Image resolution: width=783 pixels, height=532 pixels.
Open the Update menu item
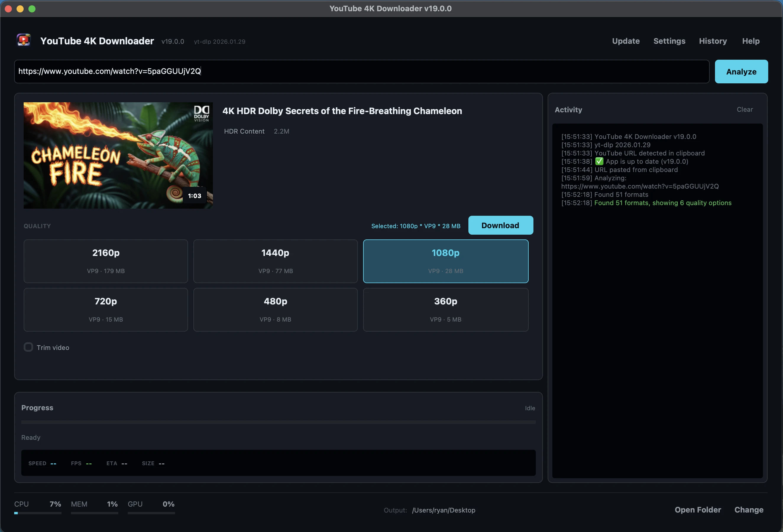click(626, 41)
